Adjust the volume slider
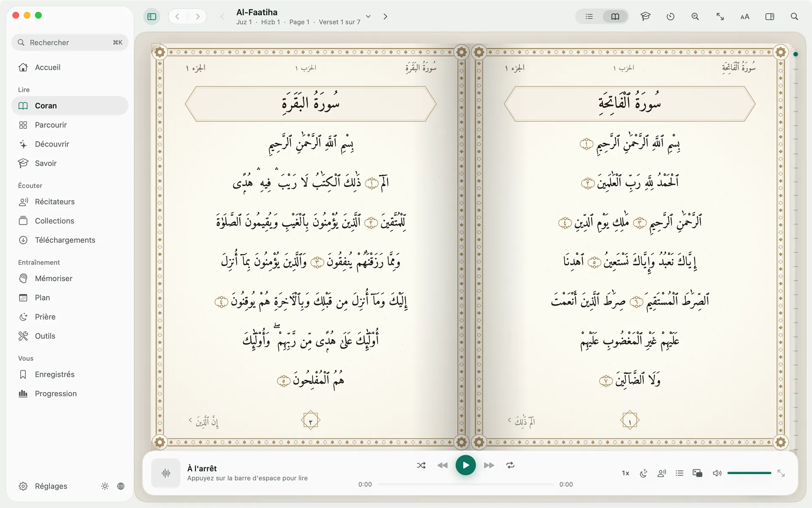Screen dimensions: 812x508 749,473
